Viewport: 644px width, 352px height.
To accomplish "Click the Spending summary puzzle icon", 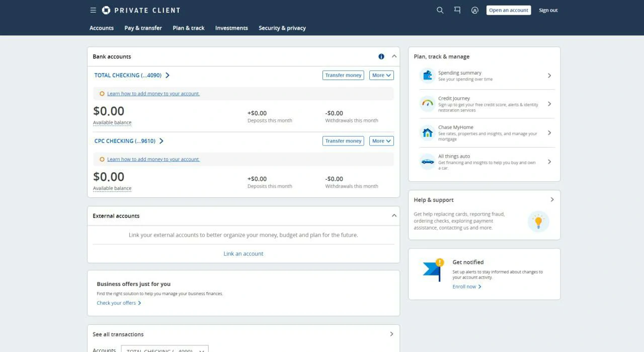I will click(428, 75).
